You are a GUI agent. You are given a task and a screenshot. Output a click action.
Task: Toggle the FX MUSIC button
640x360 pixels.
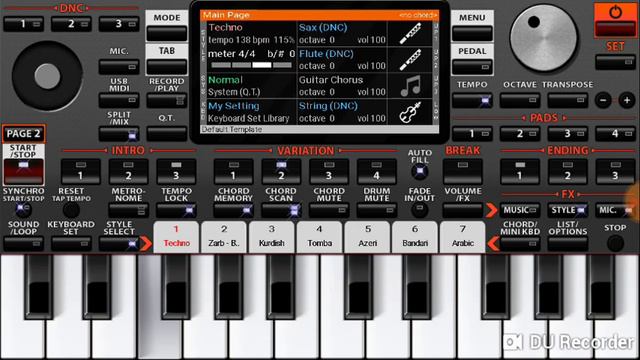(520, 210)
